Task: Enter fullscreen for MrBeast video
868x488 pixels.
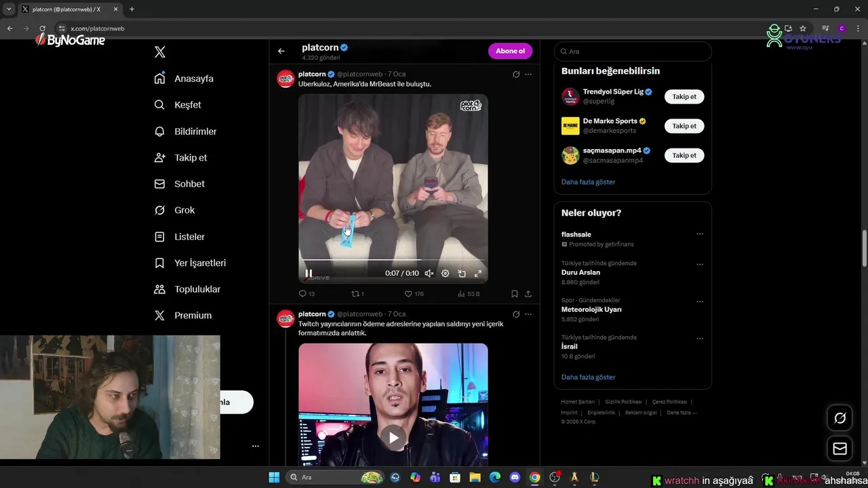Action: [x=477, y=273]
